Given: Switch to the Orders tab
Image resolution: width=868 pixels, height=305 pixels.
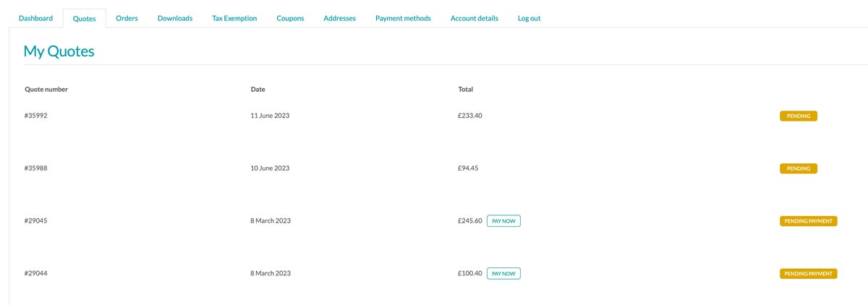Looking at the screenshot, I should [x=127, y=18].
